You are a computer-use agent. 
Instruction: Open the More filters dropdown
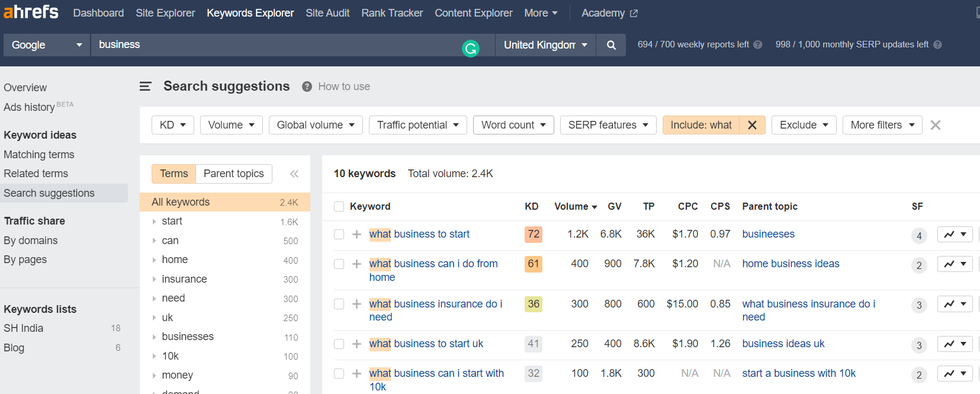coord(882,125)
